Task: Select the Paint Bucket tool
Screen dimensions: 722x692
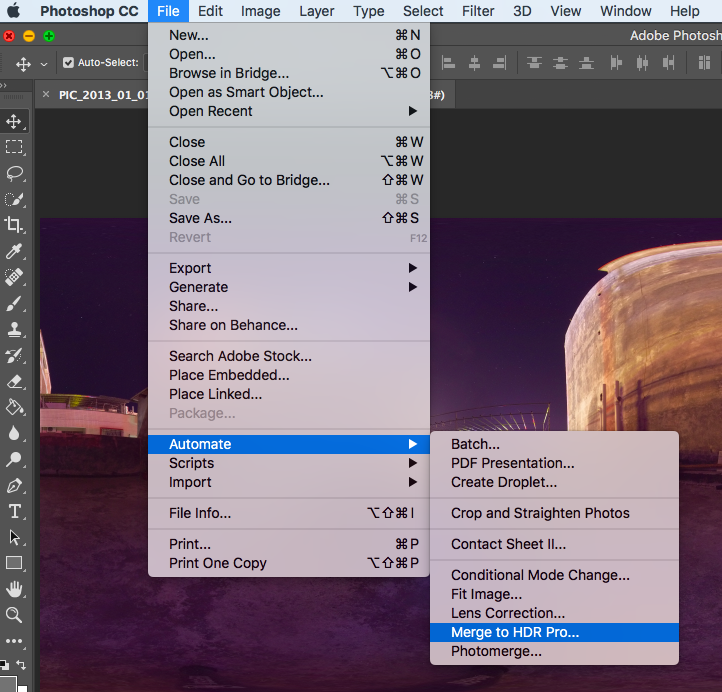Action: (x=14, y=407)
